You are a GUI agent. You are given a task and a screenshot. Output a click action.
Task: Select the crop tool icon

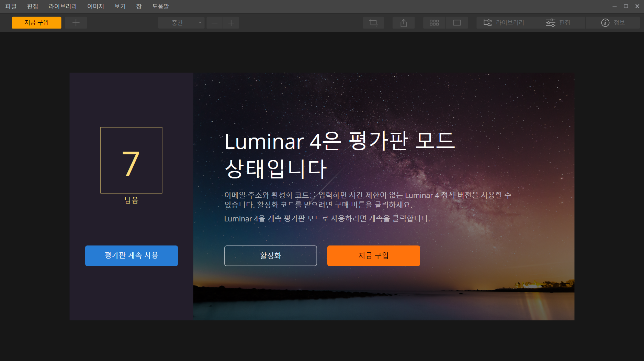tap(373, 23)
